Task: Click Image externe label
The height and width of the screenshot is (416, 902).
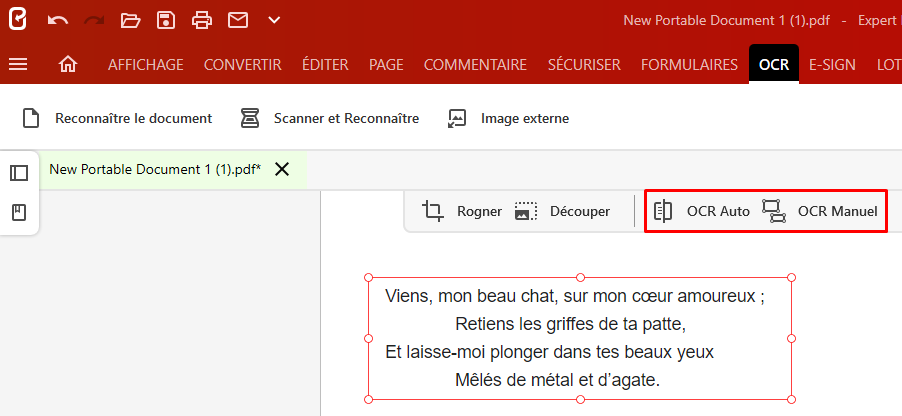Action: [x=525, y=119]
